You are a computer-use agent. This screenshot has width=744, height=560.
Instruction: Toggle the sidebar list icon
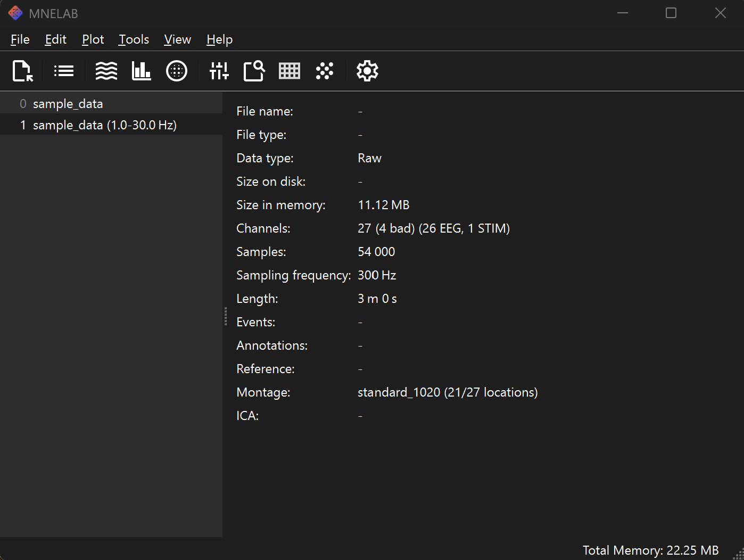click(x=64, y=71)
